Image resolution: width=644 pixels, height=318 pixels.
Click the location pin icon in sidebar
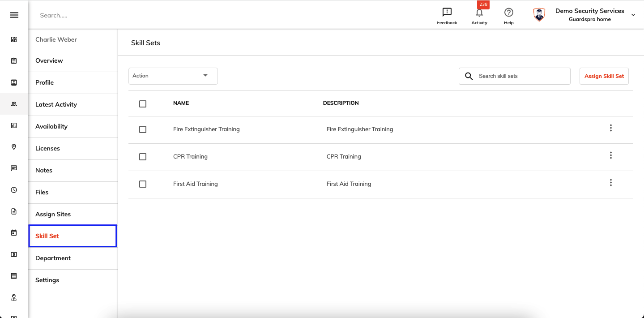click(14, 147)
